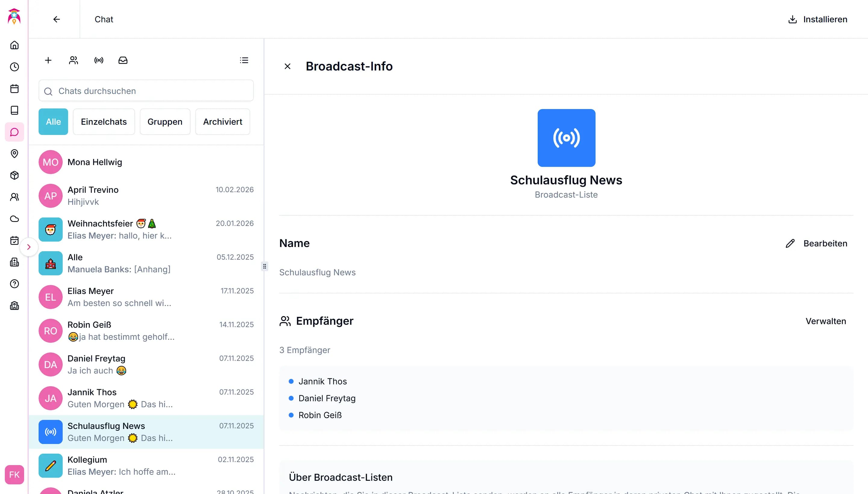Screen dimensions: 868x494
Task: Click recipient Robin Geiß in the Empfänger list
Action: pyautogui.click(x=320, y=415)
